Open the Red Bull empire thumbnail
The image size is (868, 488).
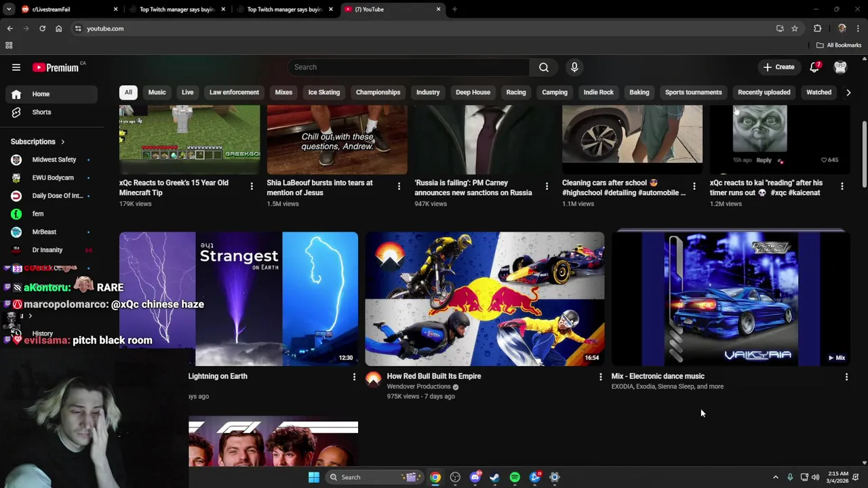485,299
